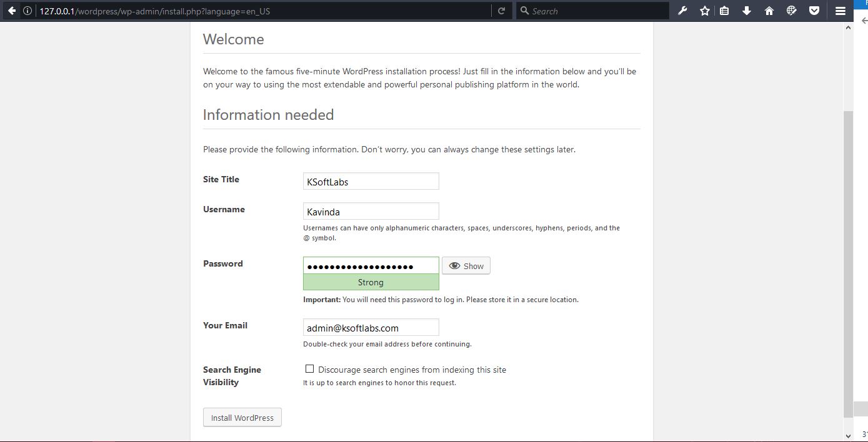
Task: Open the Pocket icon in toolbar
Action: pyautogui.click(x=814, y=11)
